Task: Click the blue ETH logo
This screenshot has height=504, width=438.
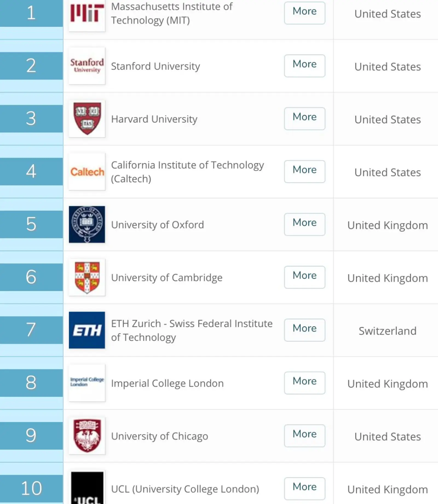Action: tap(87, 330)
